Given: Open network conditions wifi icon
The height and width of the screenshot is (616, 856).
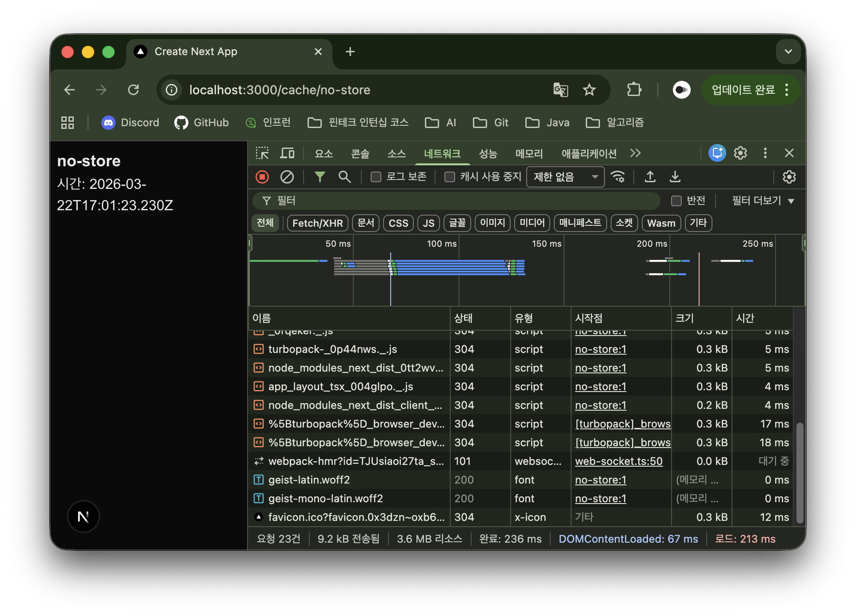Looking at the screenshot, I should 618,177.
